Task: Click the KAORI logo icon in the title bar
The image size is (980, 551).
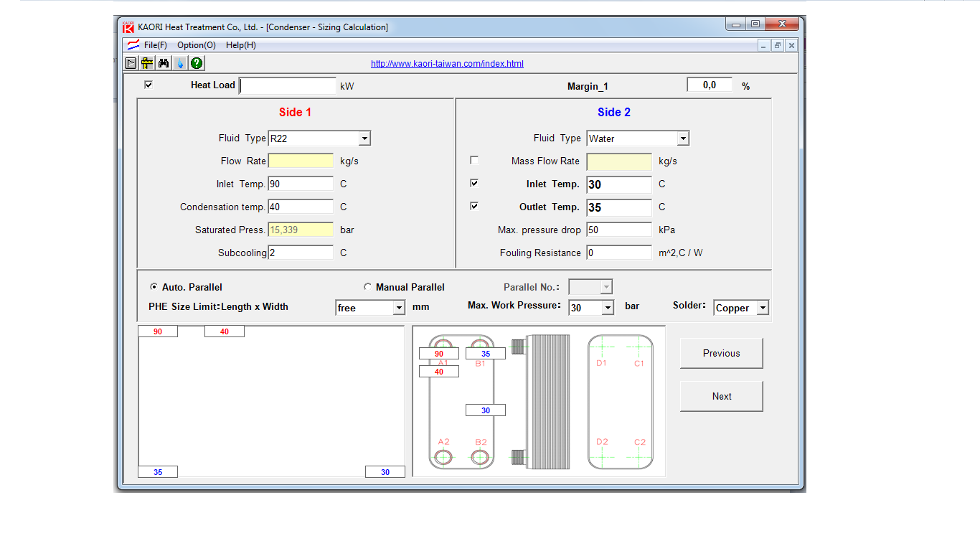Action: (x=128, y=27)
